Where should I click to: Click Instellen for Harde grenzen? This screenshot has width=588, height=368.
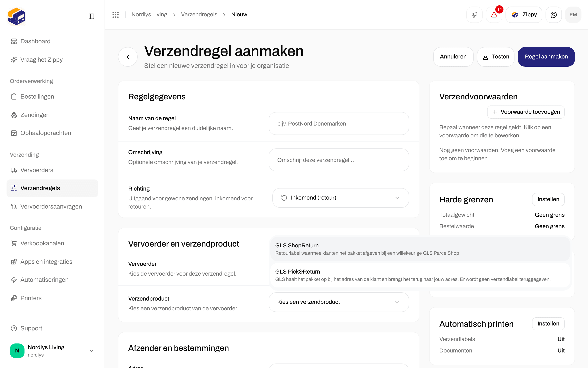tap(548, 199)
